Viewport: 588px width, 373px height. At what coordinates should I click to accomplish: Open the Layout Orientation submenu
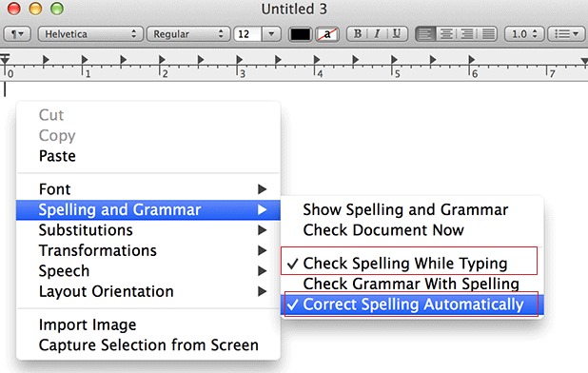click(x=148, y=292)
